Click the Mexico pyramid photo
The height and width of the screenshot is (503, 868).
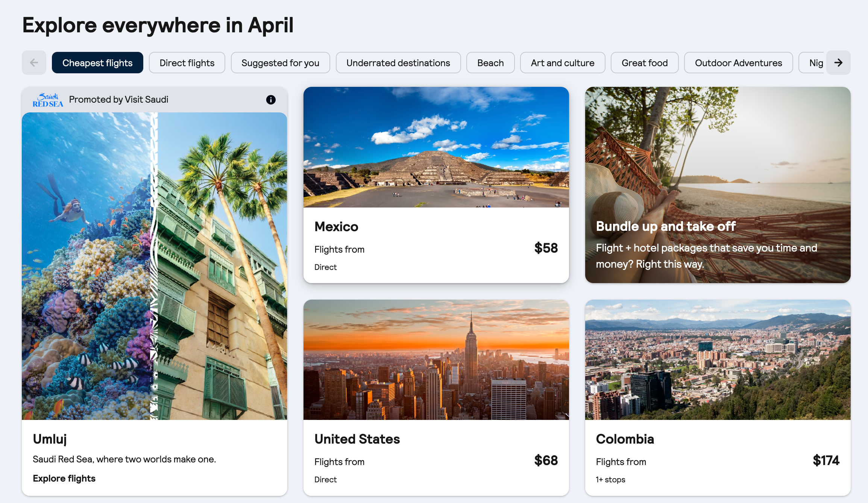pos(436,147)
